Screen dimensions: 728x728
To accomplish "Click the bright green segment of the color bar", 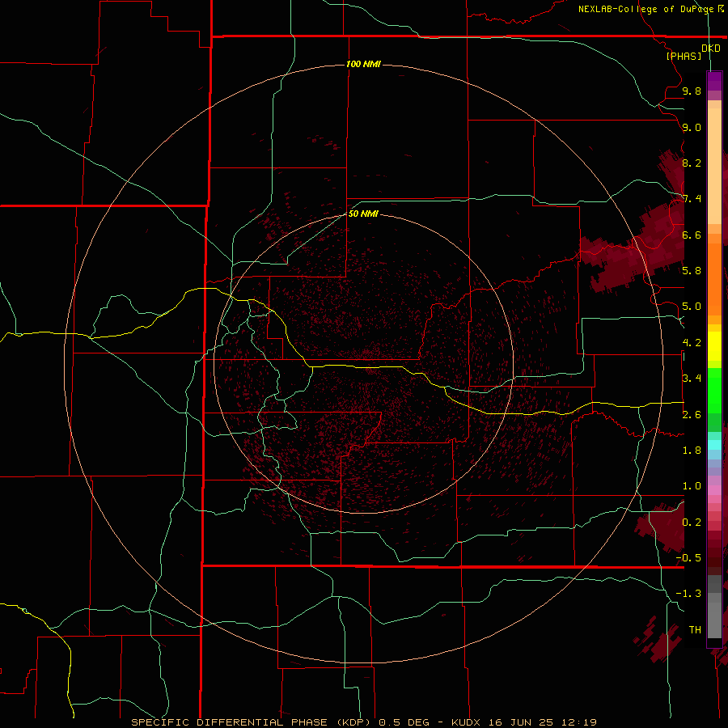I will [x=714, y=391].
